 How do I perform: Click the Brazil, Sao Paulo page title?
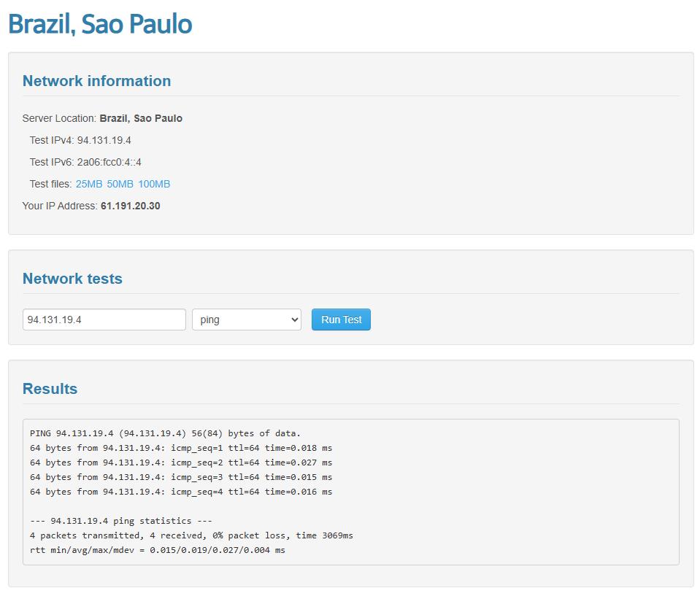100,24
